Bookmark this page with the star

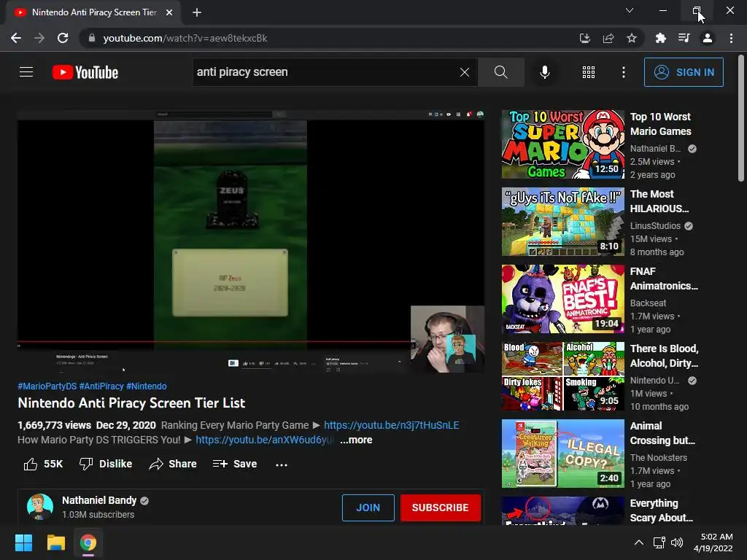632,38
